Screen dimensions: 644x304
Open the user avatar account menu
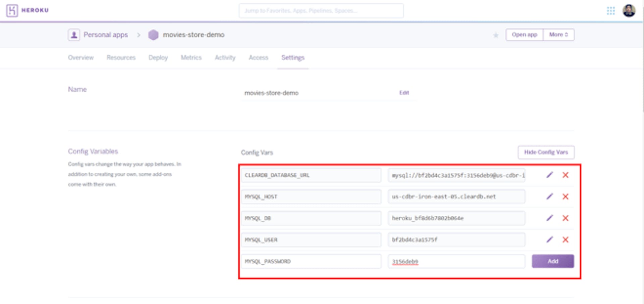click(x=629, y=10)
